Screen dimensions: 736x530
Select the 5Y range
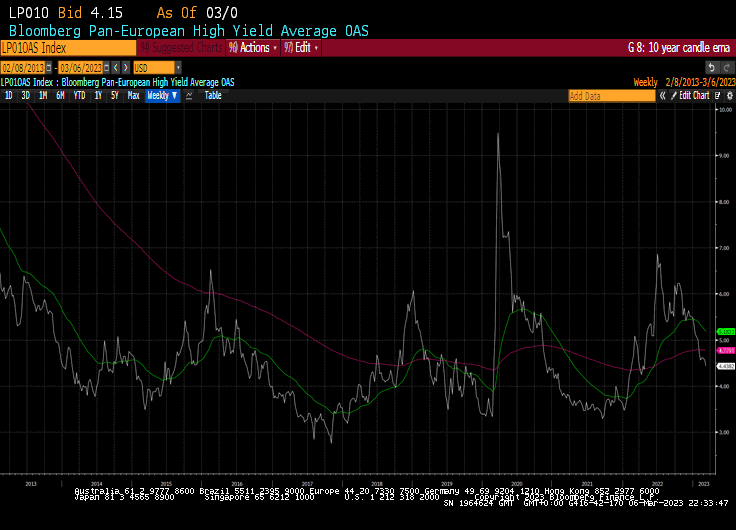click(115, 96)
